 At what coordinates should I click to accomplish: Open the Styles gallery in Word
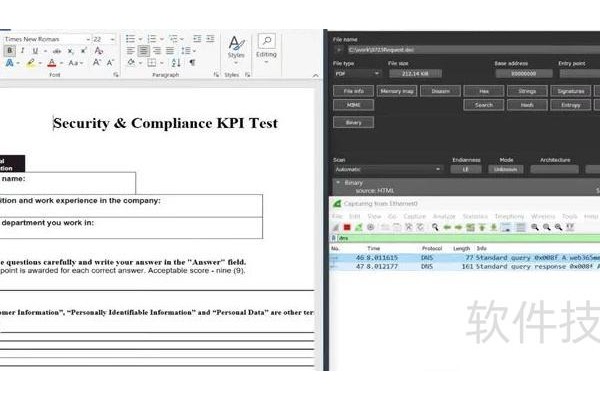(x=236, y=48)
